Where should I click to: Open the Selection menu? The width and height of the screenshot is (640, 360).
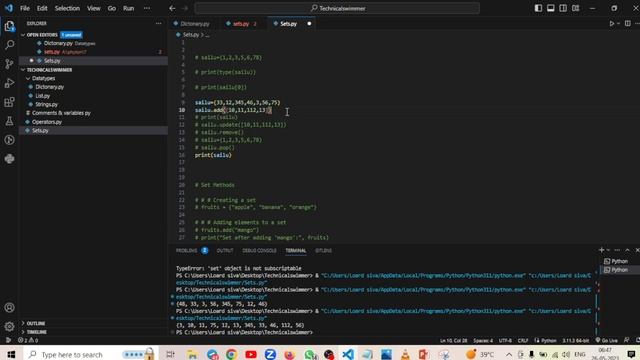(x=67, y=8)
